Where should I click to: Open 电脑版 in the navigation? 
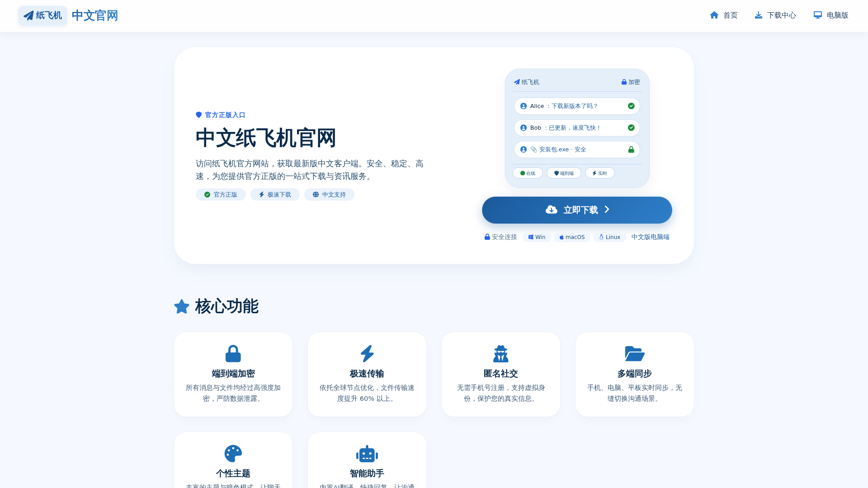(x=831, y=15)
